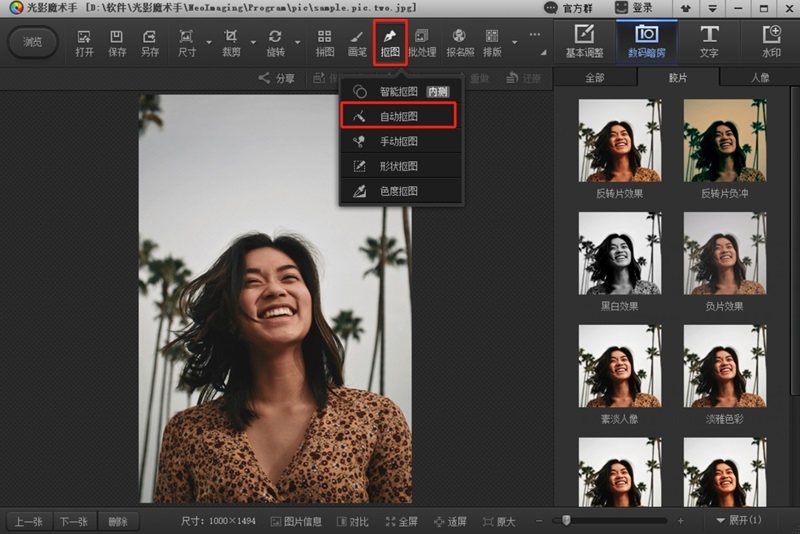Screen dimensions: 800x534
Task: Toggle 对比 (Compare) view in status bar
Action: pos(353,521)
